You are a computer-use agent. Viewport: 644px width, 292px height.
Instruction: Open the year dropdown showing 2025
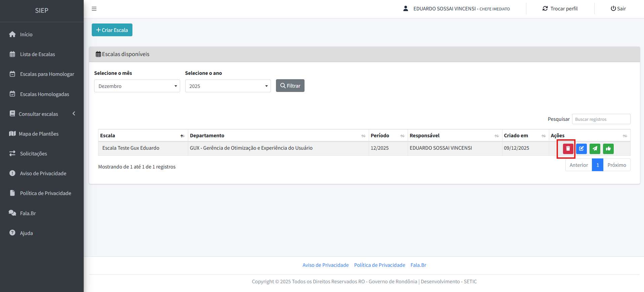pos(228,86)
